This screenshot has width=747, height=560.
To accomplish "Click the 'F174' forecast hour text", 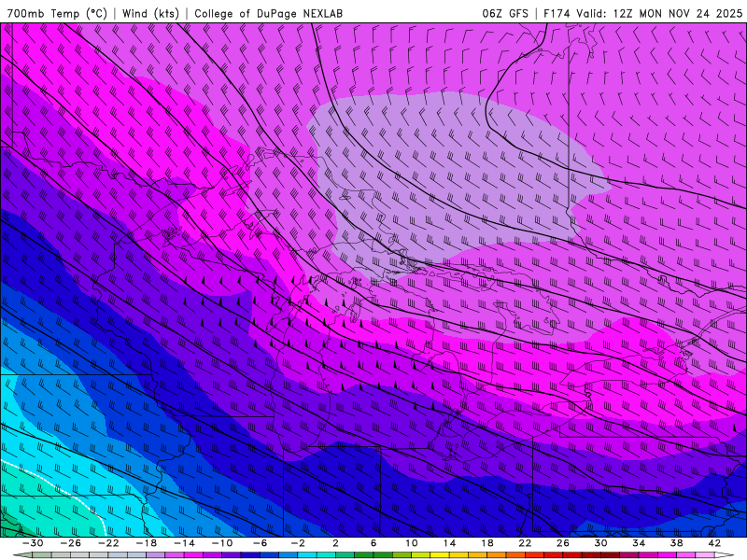I will pos(557,13).
